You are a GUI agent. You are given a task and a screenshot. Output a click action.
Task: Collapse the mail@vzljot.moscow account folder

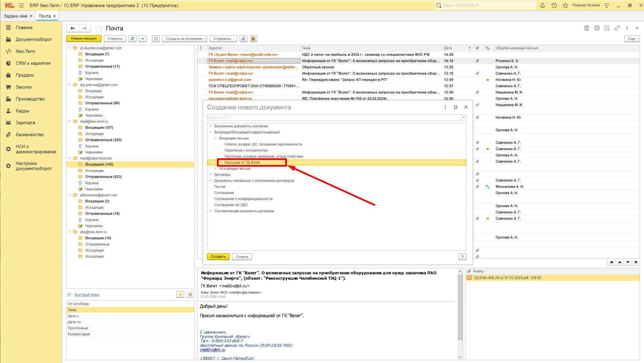70,158
